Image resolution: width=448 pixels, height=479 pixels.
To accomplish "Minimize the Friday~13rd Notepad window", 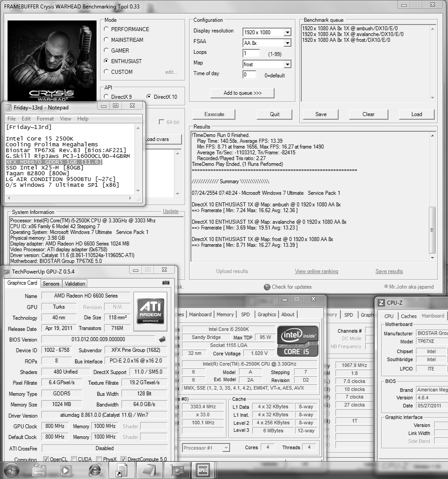I will coord(104,106).
